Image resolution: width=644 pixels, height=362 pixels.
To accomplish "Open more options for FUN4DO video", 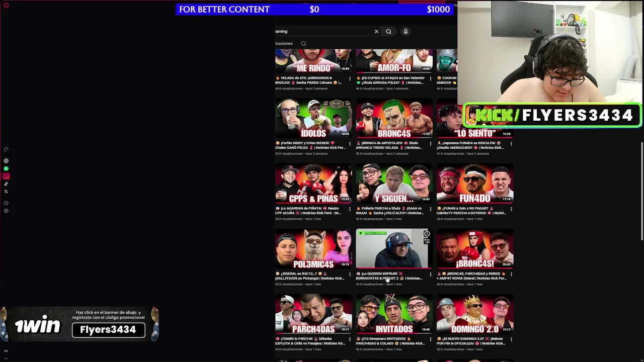I will click(511, 209).
